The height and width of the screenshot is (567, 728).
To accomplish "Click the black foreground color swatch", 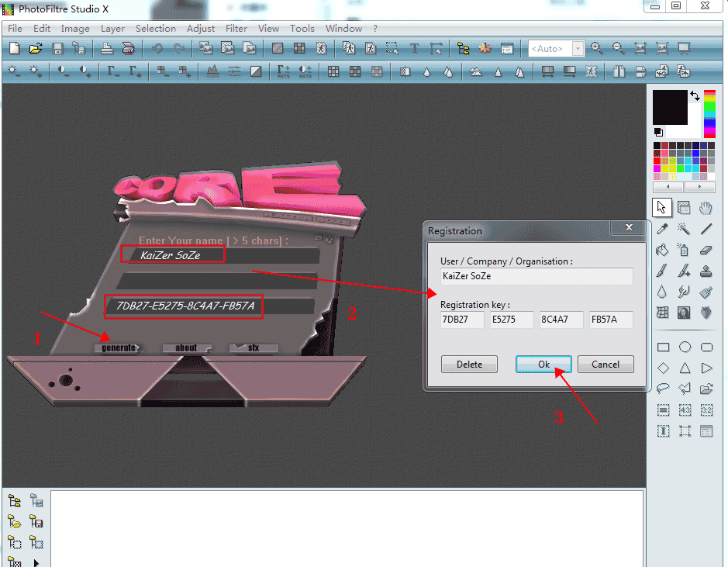I will 670,107.
